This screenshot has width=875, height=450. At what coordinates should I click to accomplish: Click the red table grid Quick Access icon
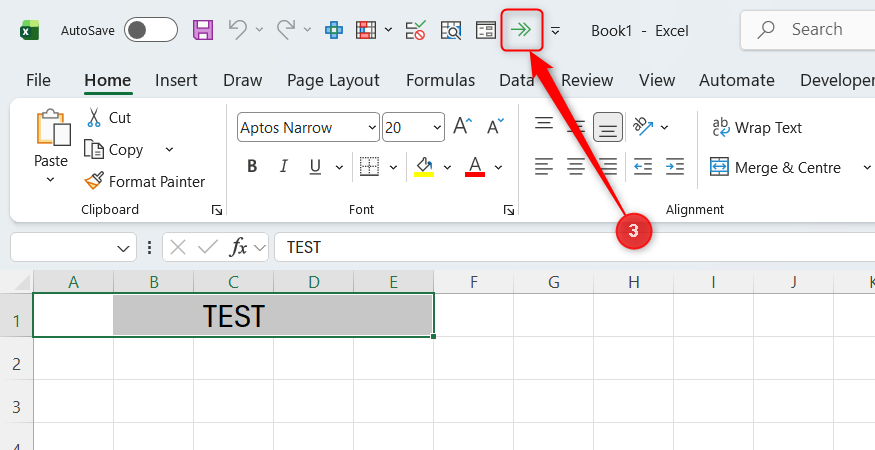point(366,30)
